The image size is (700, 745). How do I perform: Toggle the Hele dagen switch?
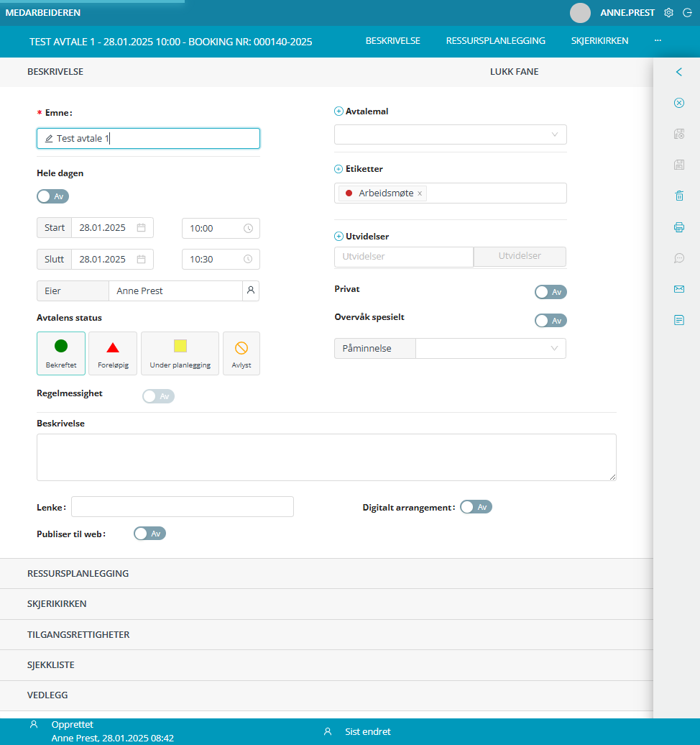click(x=53, y=196)
